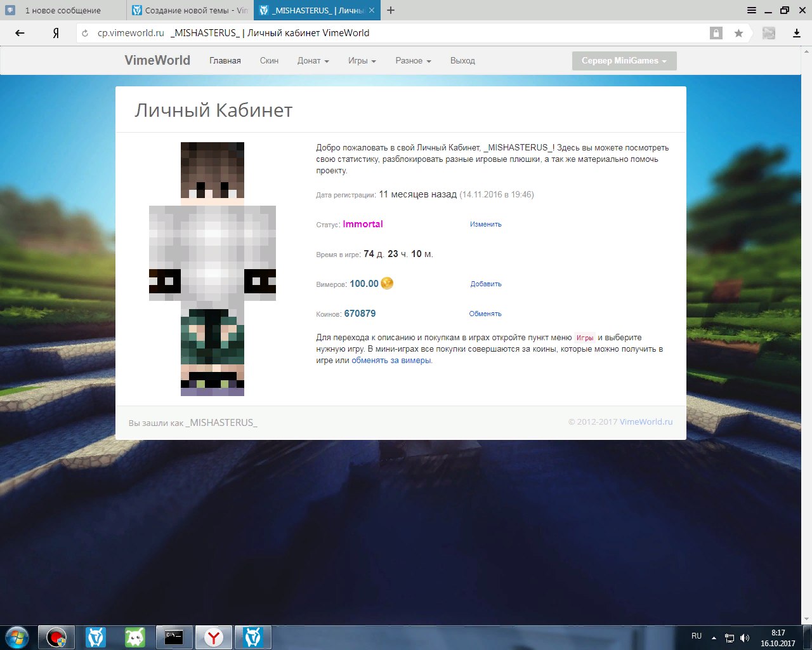Click the Изменить status link
Screen dimensions: 812x650
coord(486,224)
